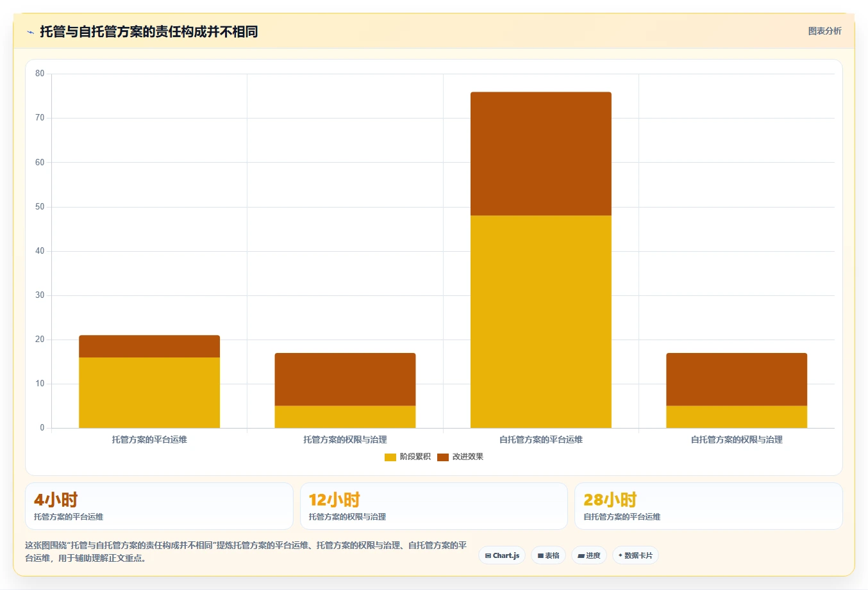
Task: Click the brown segment of the 自托管方案的平台运维 bar
Action: click(541, 154)
